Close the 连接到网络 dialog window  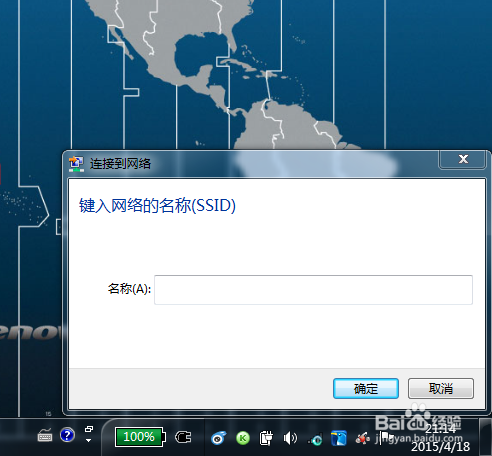pyautogui.click(x=463, y=159)
